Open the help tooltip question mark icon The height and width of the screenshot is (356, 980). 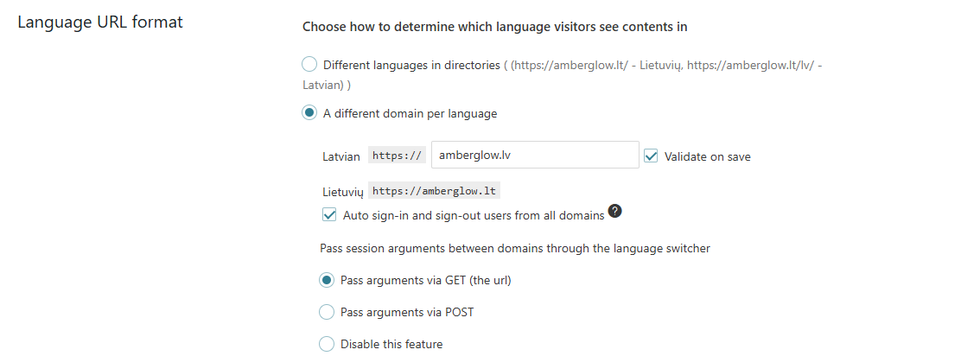pos(615,212)
